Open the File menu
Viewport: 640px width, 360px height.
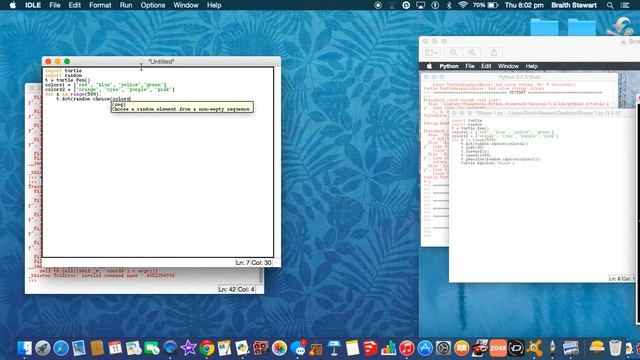(55, 5)
